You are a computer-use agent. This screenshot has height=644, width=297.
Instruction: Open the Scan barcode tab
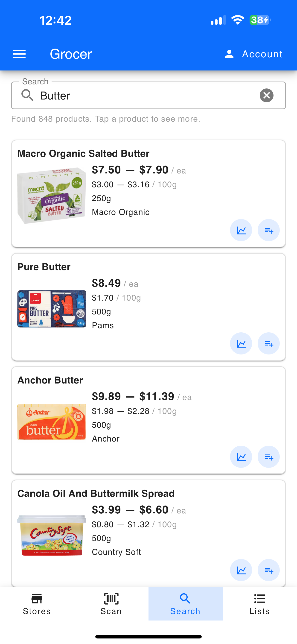pos(111,604)
